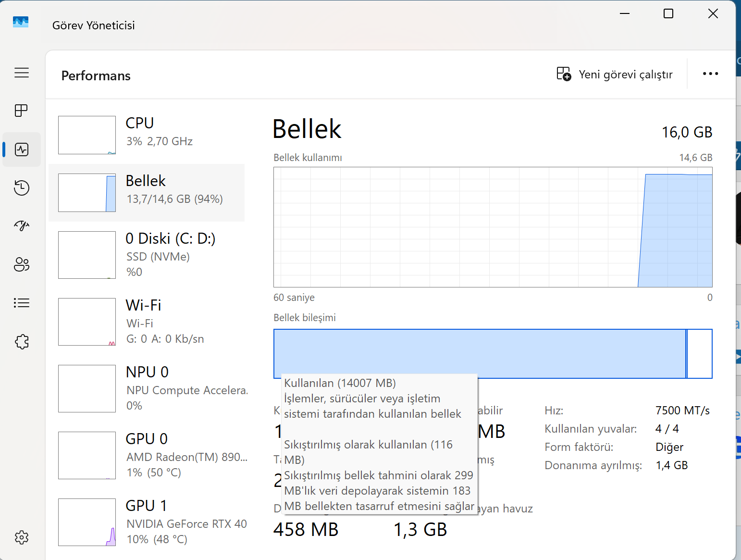Screen dimensions: 741x560
Task: Open the App history icon in sidebar
Action: 22,187
